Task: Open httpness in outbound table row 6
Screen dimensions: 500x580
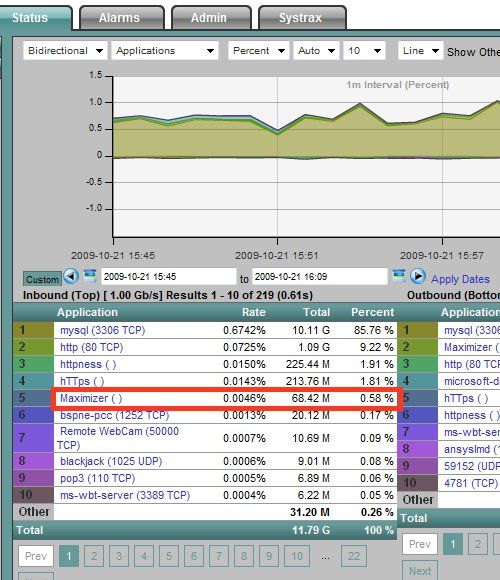Action: click(472, 415)
